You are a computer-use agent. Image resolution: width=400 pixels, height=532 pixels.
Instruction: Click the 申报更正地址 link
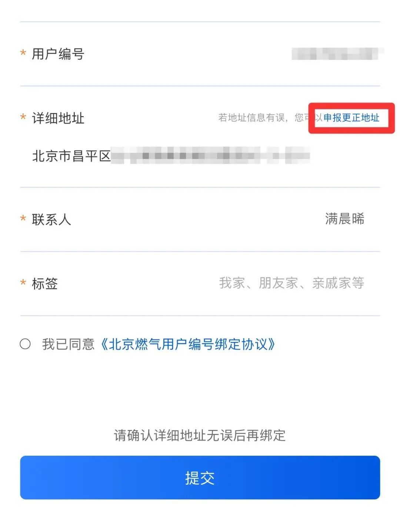tap(351, 118)
